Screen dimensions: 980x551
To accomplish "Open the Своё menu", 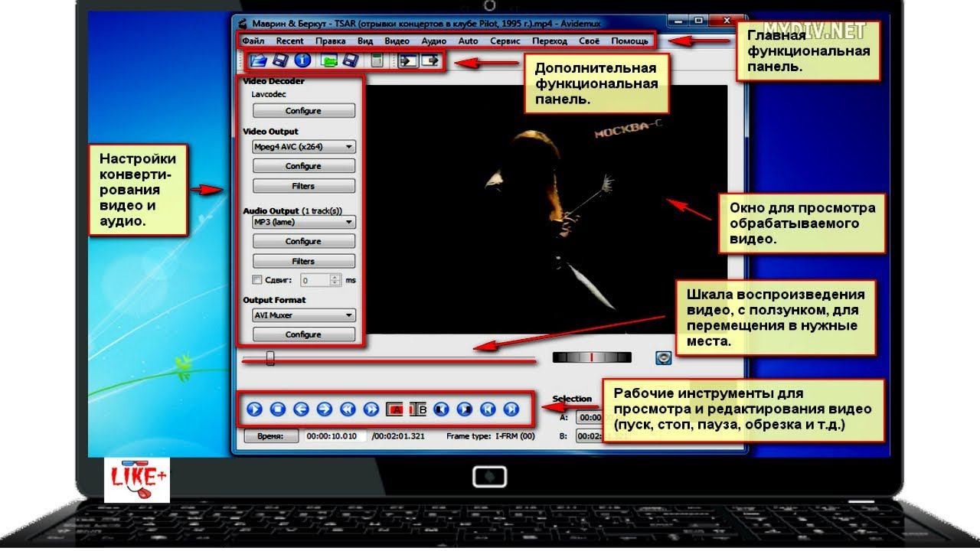I will point(590,41).
